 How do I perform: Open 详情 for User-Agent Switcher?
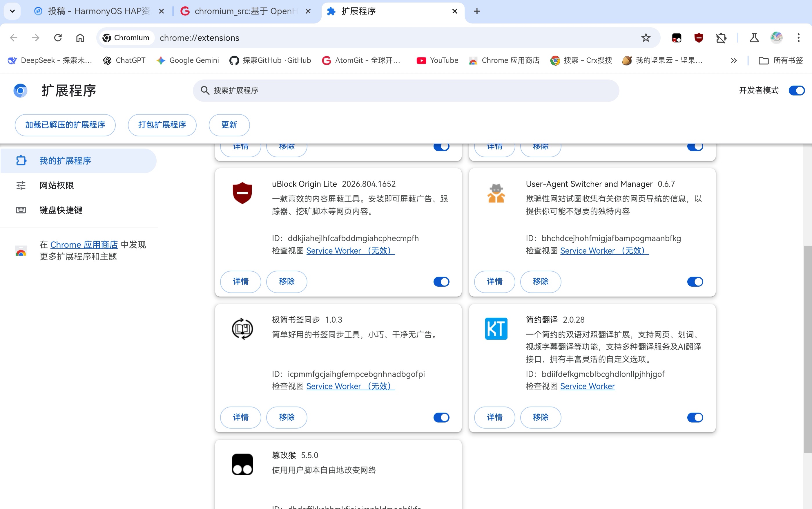[494, 282]
